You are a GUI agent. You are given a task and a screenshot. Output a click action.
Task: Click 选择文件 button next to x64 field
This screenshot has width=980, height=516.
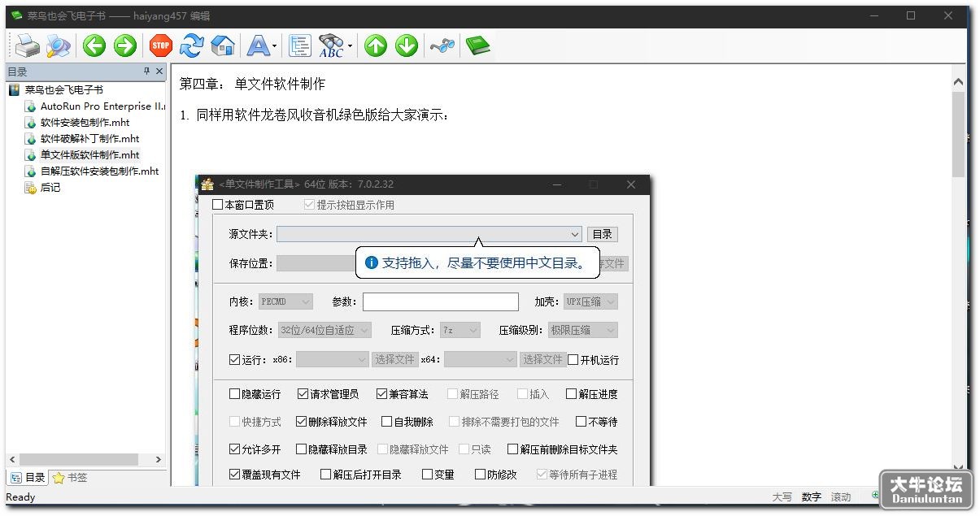542,359
